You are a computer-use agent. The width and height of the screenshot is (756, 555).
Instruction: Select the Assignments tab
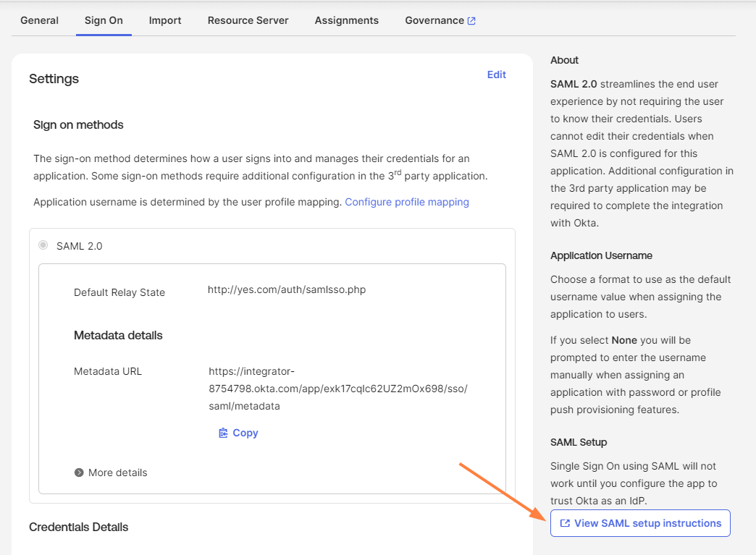click(x=347, y=20)
